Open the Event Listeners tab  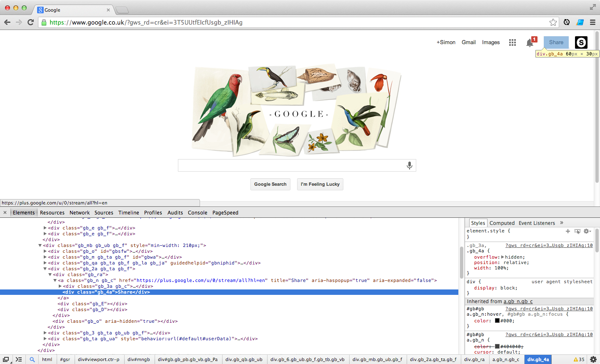537,223
